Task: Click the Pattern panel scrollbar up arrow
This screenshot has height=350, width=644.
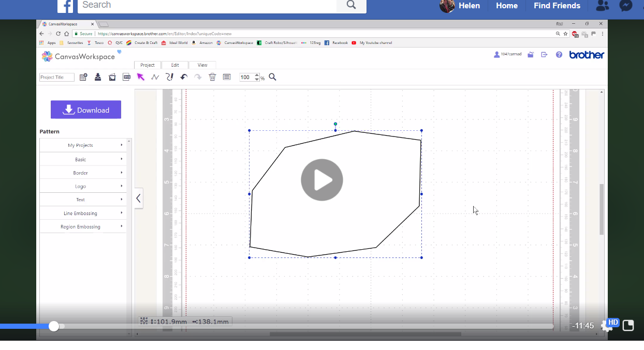Action: click(129, 141)
